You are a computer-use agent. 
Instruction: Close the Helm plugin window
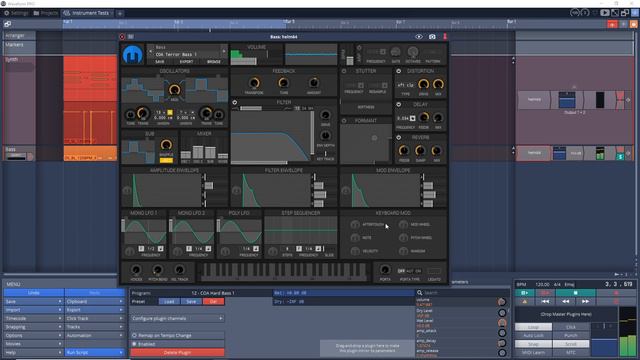[122, 37]
